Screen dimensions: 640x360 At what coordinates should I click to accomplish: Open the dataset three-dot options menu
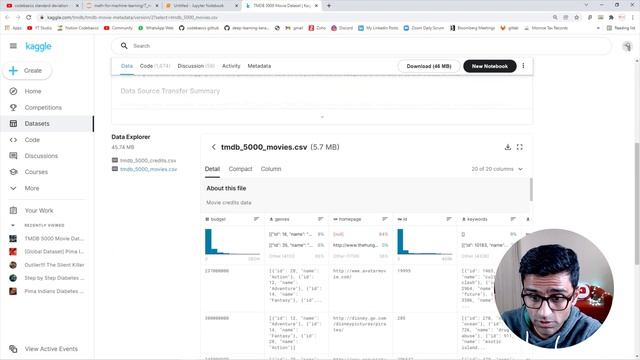coord(523,66)
